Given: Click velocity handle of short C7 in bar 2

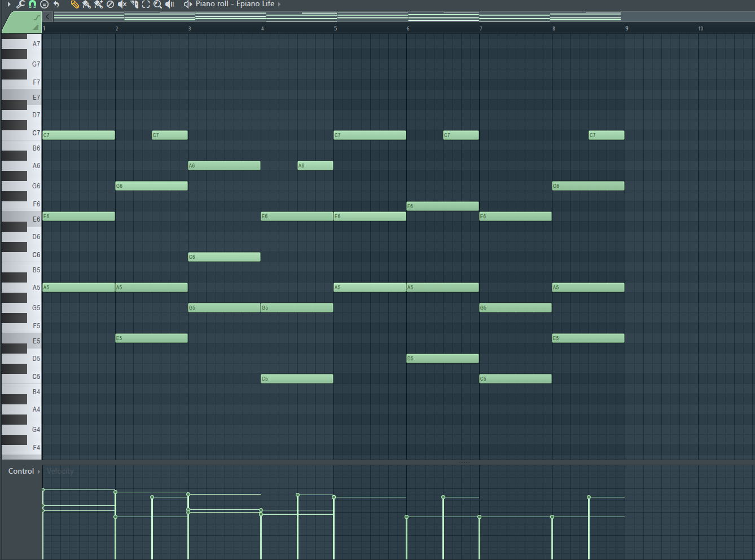Looking at the screenshot, I should point(152,497).
